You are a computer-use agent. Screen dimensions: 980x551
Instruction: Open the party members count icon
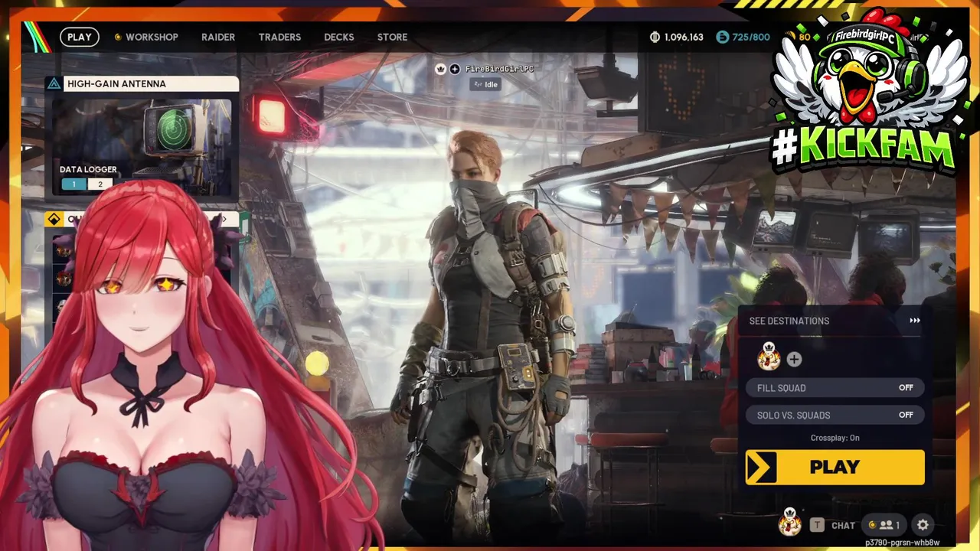[x=885, y=525]
